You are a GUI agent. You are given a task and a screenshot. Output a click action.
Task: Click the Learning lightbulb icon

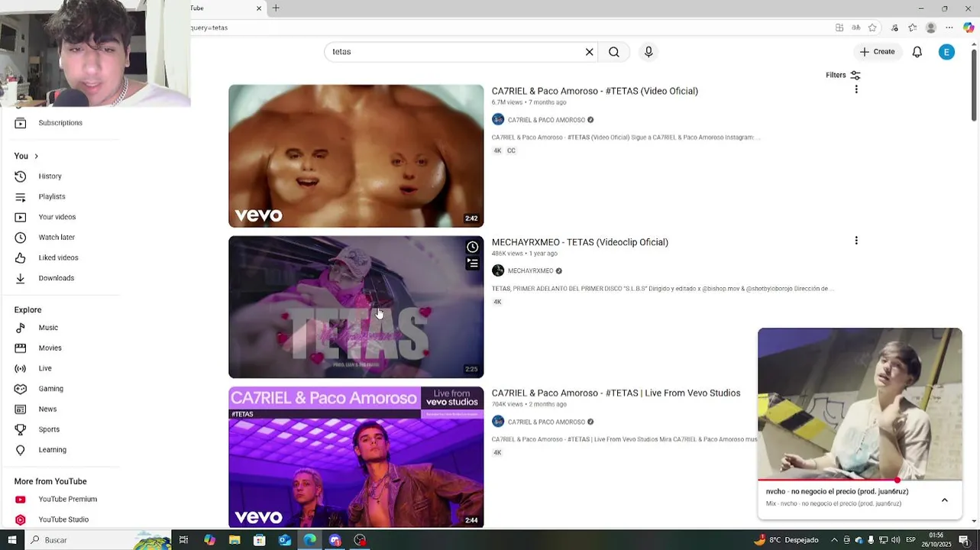tap(21, 450)
